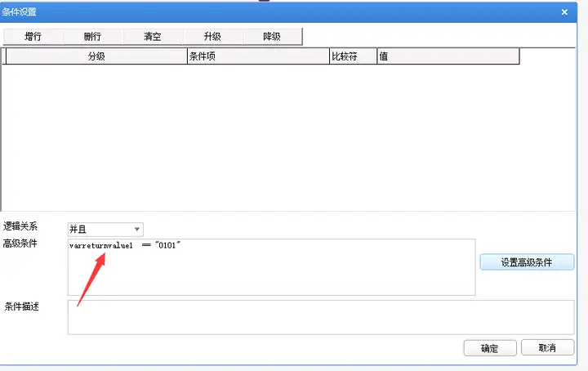Close the 条件设置 dialog window
Viewport: 588px width, 371px height.
[564, 12]
